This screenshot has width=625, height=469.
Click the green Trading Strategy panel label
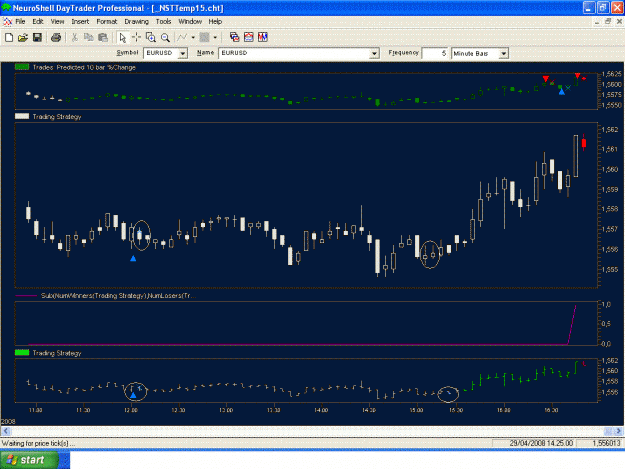pyautogui.click(x=57, y=353)
